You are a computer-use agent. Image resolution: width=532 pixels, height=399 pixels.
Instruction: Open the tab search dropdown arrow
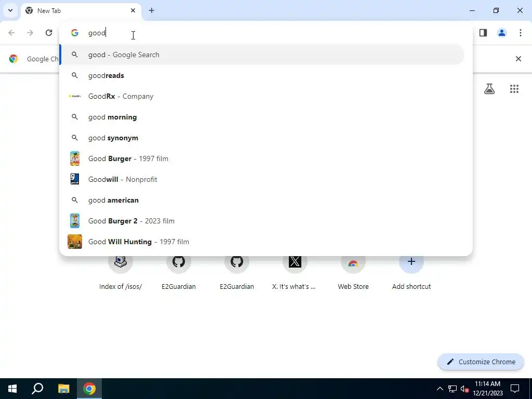[10, 10]
